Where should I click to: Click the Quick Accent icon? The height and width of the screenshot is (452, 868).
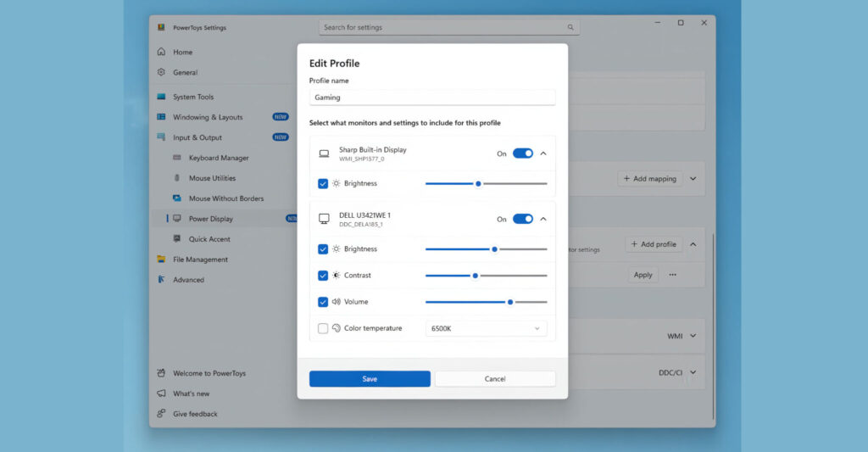click(x=177, y=239)
